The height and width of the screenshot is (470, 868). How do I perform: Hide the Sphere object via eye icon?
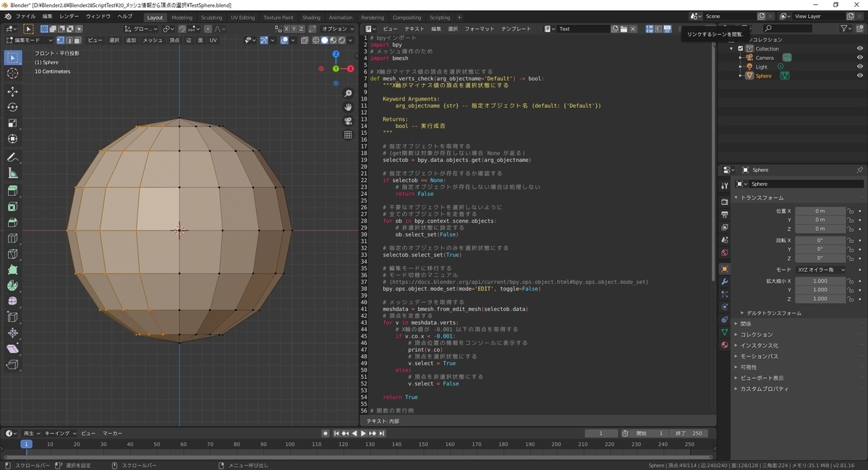click(860, 76)
